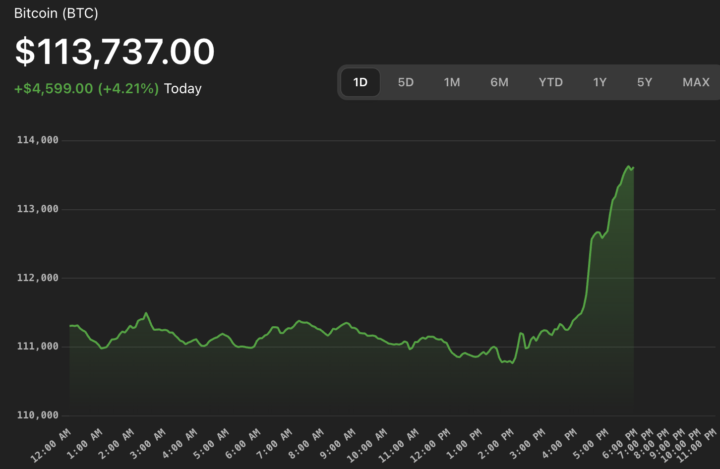
Task: Click the Today label
Action: [x=183, y=88]
